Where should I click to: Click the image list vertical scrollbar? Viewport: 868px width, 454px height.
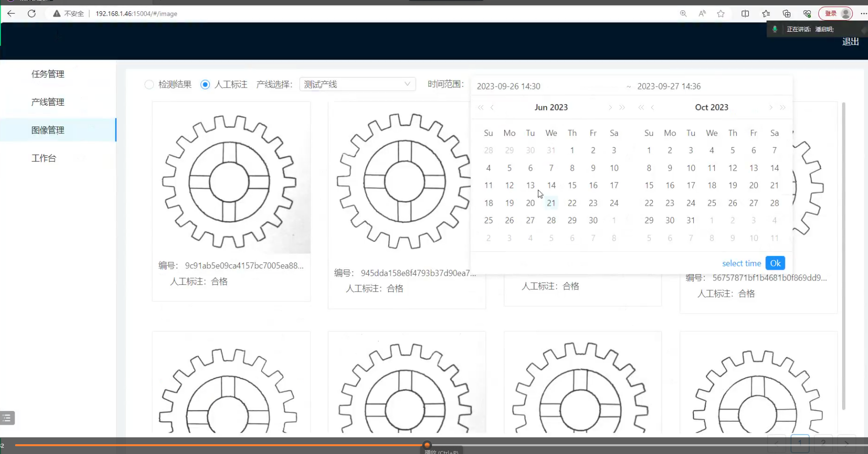click(844, 256)
